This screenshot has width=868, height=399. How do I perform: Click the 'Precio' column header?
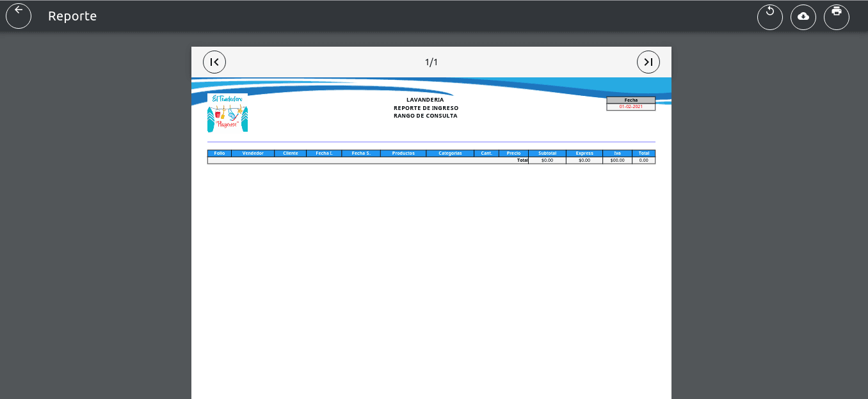point(514,153)
